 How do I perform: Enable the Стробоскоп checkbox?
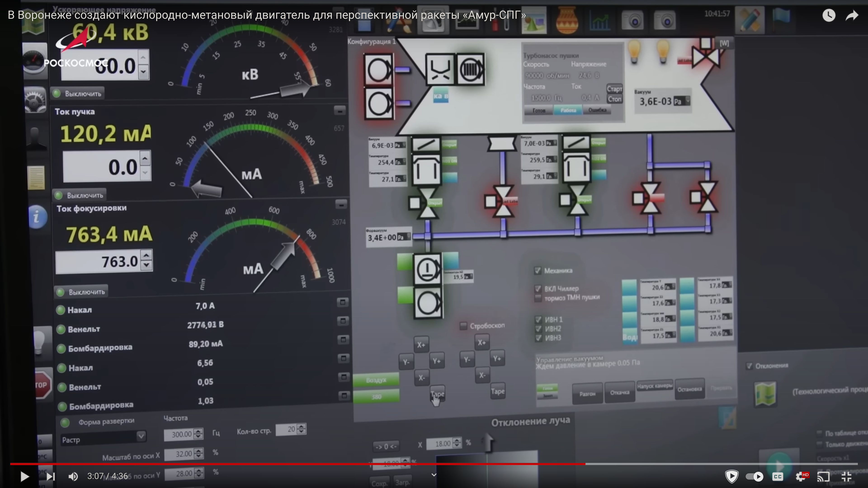(463, 326)
